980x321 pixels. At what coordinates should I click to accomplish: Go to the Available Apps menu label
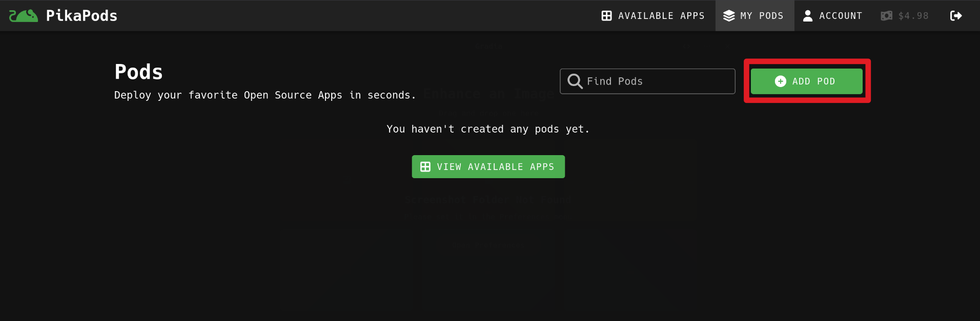(x=661, y=16)
